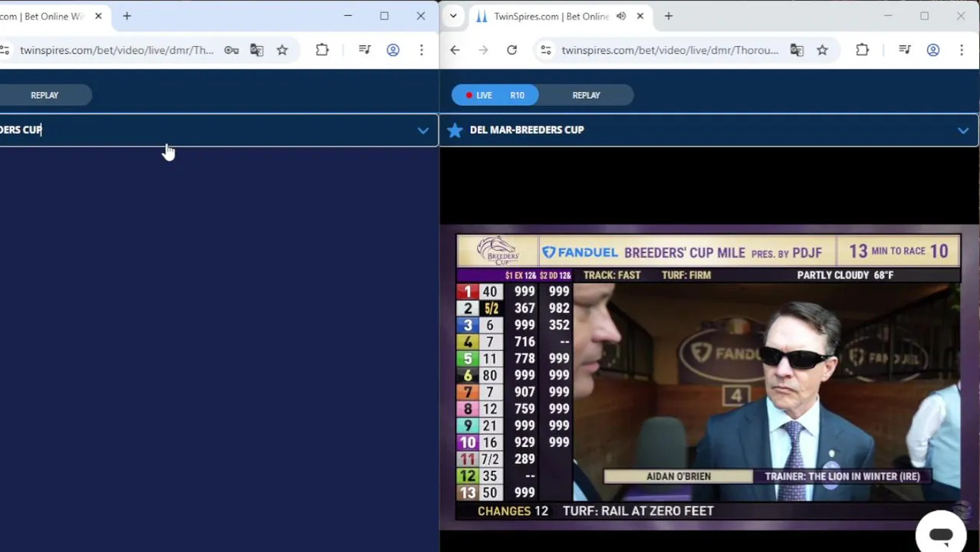Open the extensions puzzle icon in right window
The width and height of the screenshot is (980, 552).
coord(862,51)
